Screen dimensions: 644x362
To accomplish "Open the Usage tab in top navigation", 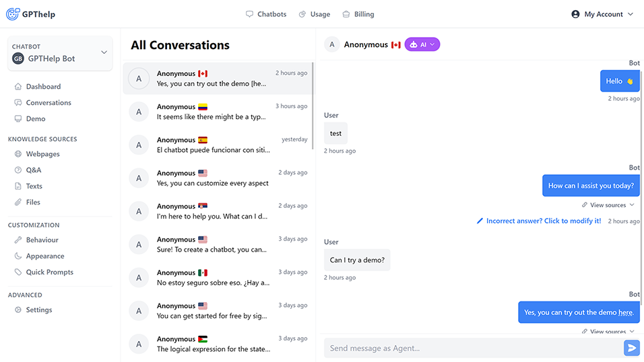I will coord(315,14).
